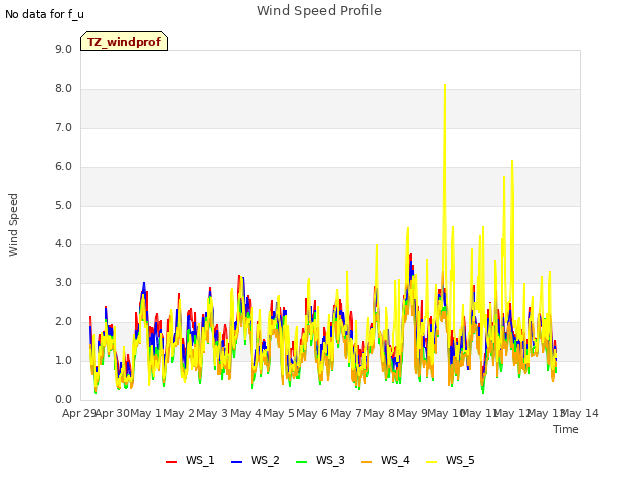Click the WS_3 green legend swatch
Screen dimensions: 640x480
tap(302, 461)
